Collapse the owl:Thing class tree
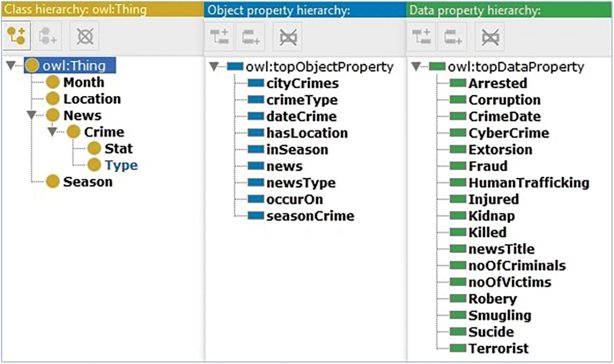 pos(11,66)
